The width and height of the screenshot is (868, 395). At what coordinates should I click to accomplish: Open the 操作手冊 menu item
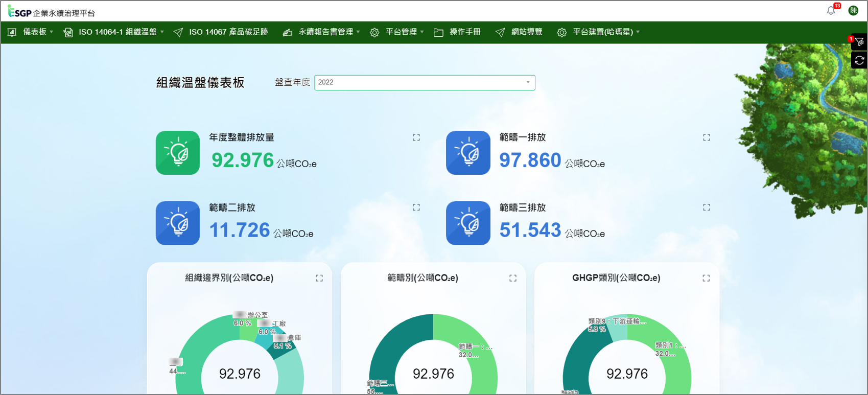click(x=457, y=32)
